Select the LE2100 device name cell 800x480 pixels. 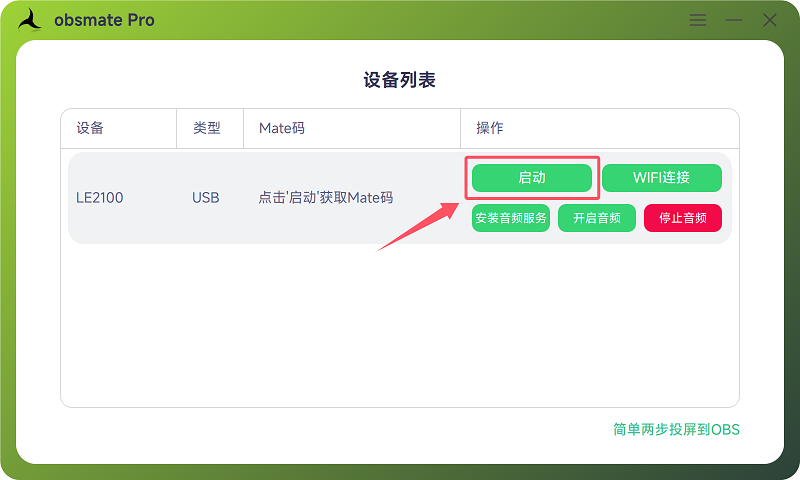coord(99,197)
